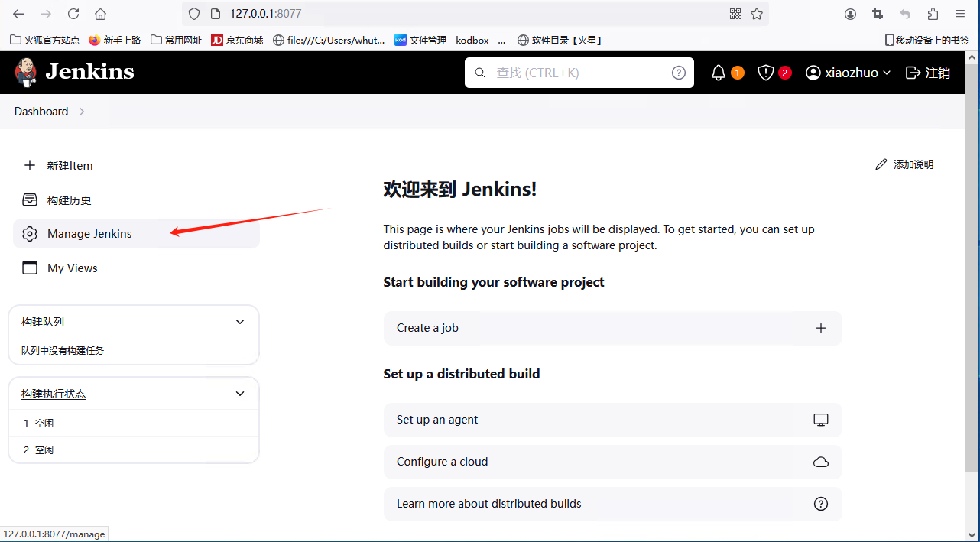Click the search magnifier icon
The width and height of the screenshot is (980, 542).
point(480,73)
